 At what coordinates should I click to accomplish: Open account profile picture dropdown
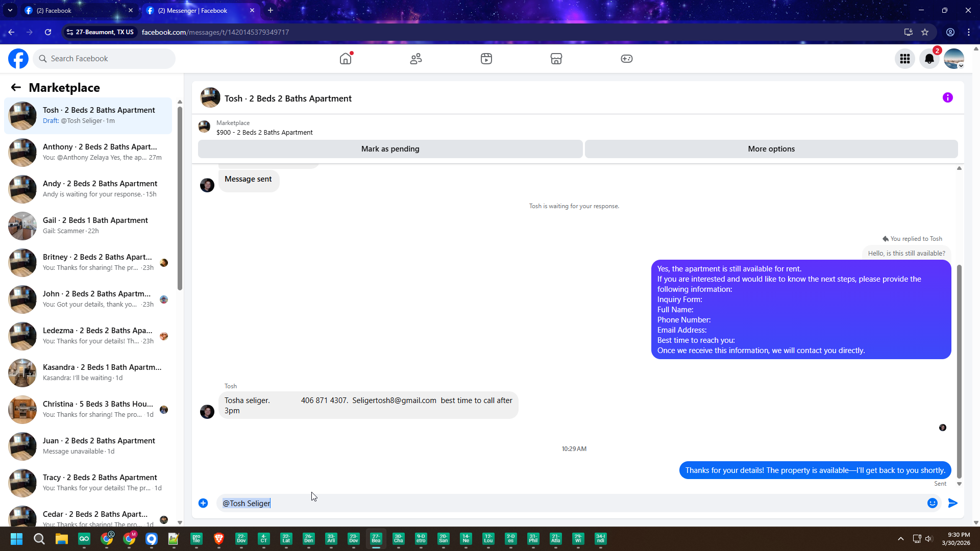tap(954, 59)
